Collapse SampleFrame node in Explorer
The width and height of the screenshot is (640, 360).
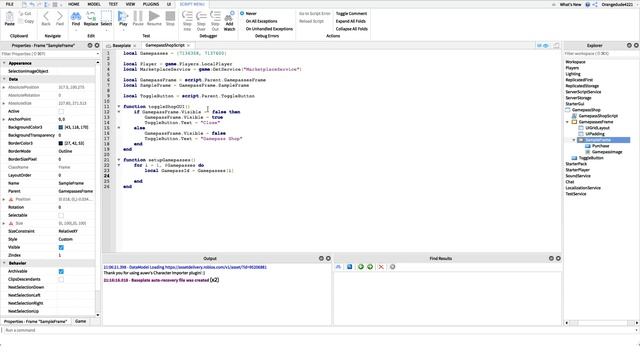click(574, 140)
